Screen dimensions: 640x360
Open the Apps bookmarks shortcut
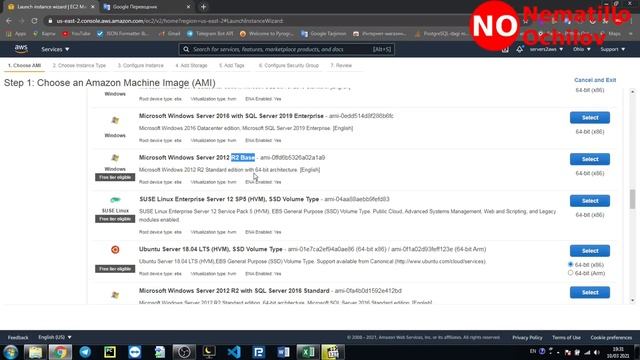16,34
